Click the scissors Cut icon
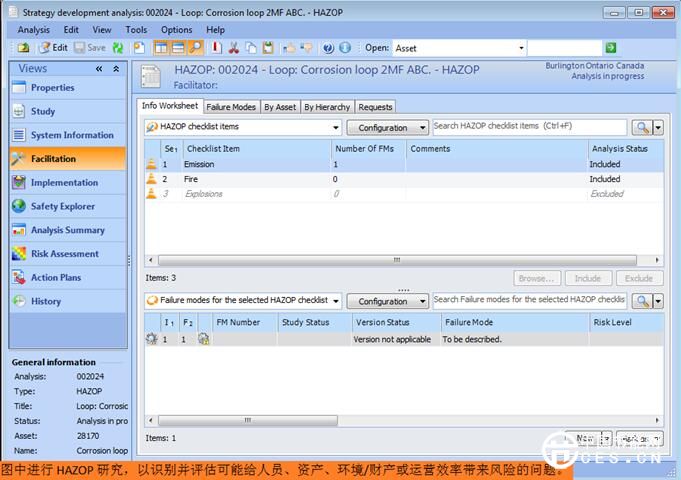 pos(233,48)
